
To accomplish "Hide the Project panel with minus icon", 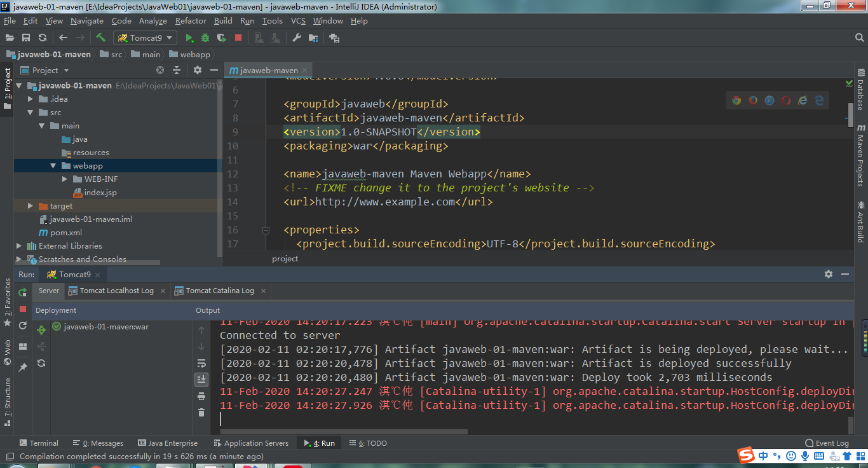I will click(x=213, y=70).
